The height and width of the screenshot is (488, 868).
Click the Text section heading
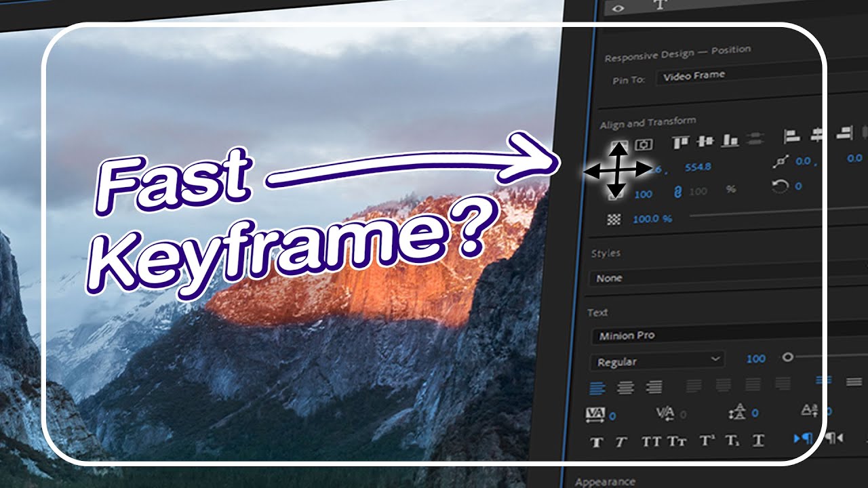[597, 312]
